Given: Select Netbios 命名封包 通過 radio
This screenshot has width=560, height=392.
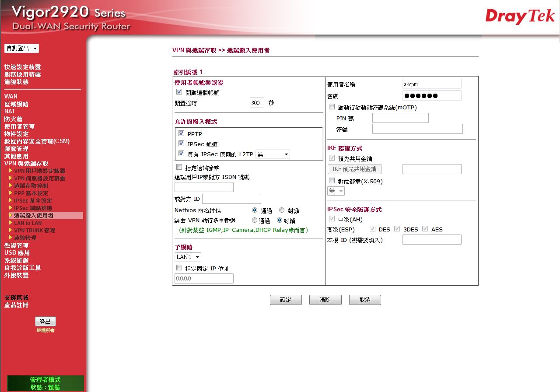Looking at the screenshot, I should 255,210.
